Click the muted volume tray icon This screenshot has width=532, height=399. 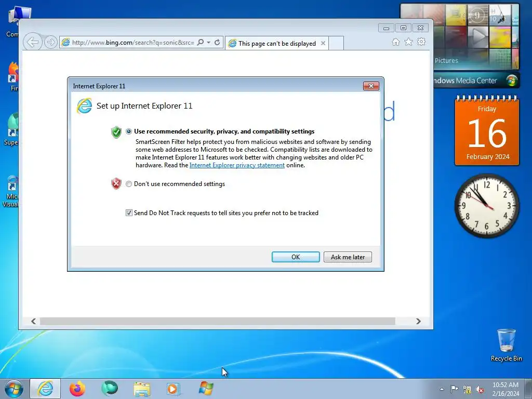[x=480, y=389]
